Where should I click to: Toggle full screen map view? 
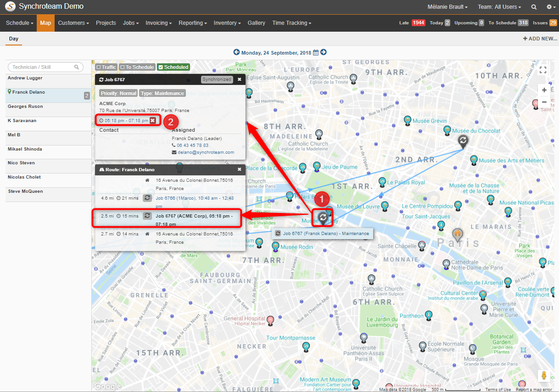pyautogui.click(x=543, y=70)
